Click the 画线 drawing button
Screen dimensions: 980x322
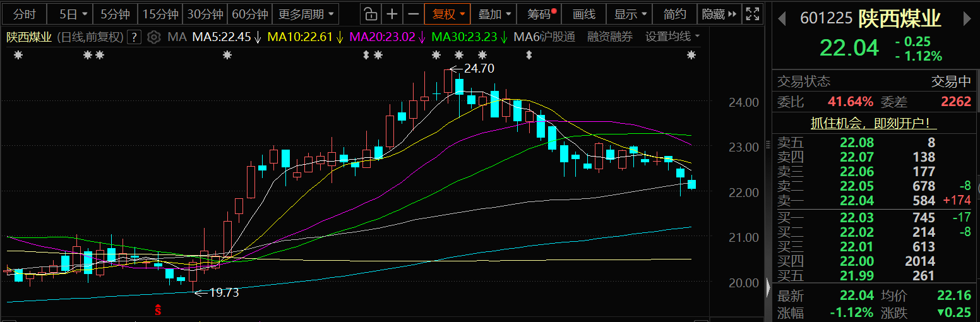tap(584, 14)
